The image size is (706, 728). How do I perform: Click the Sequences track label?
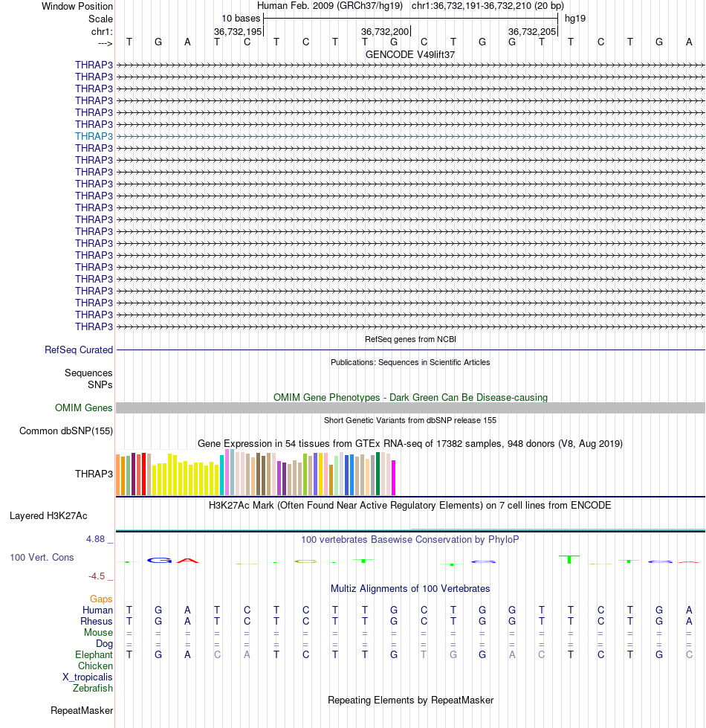coord(88,373)
